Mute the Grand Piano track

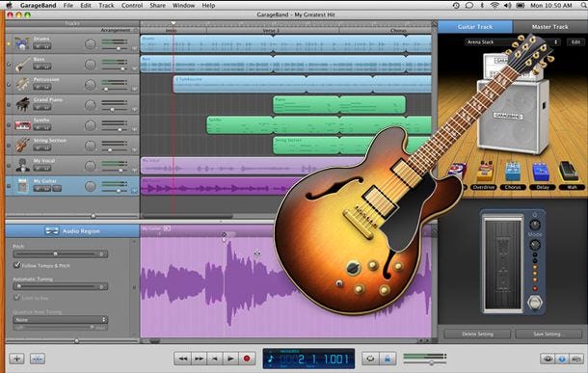[38, 107]
